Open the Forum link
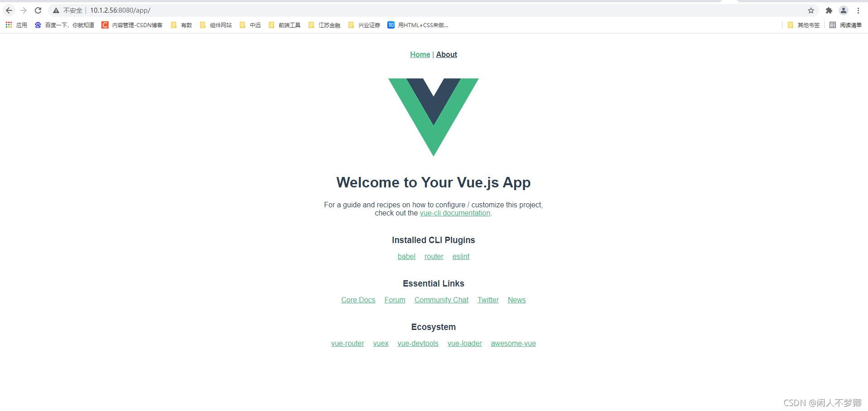This screenshot has height=411, width=868. [x=395, y=300]
